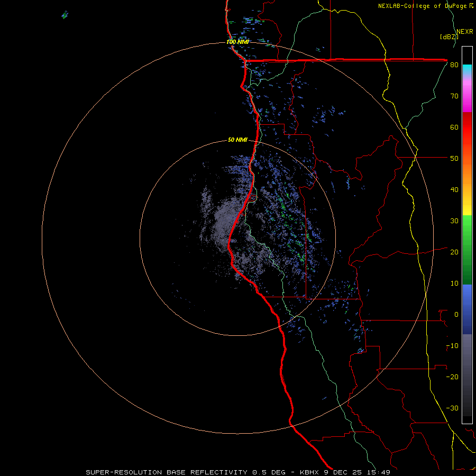Click the 70 value on the dBZ scale
This screenshot has width=476, height=476.
tap(454, 96)
